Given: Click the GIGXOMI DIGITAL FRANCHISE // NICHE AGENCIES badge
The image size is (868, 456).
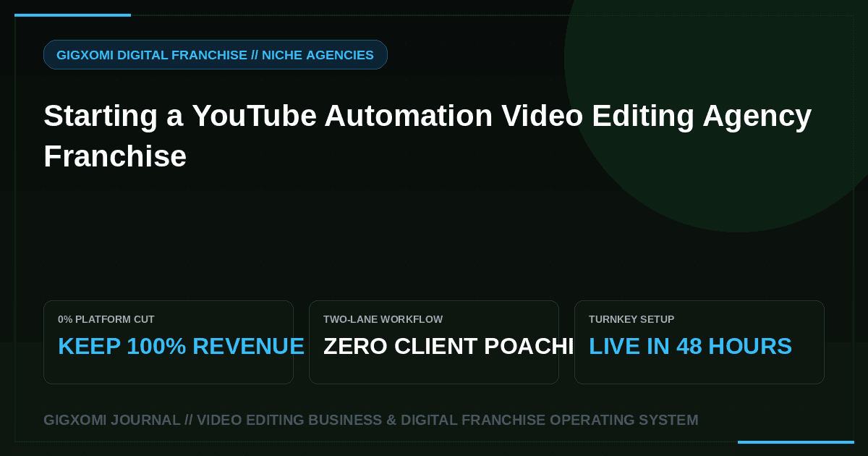Looking at the screenshot, I should pyautogui.click(x=216, y=55).
